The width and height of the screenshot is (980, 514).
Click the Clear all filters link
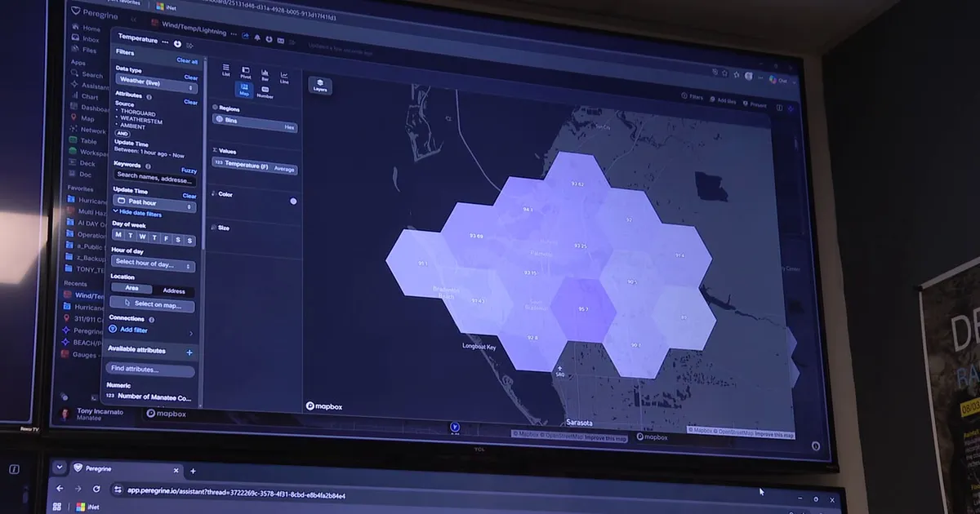point(187,61)
